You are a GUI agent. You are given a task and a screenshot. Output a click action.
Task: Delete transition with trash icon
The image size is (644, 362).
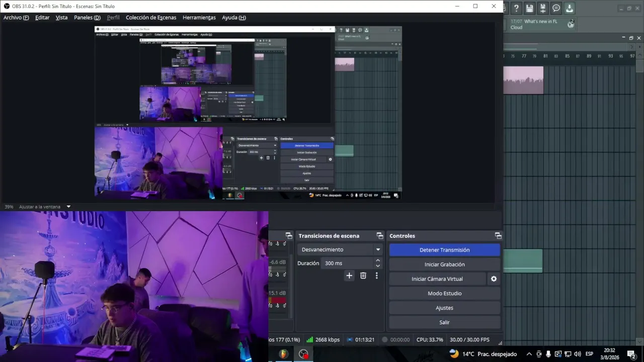coord(363,276)
